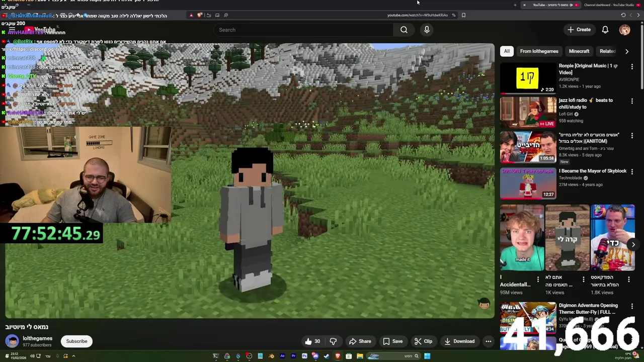This screenshot has height=362, width=644.
Task: Open Digimon Adventure Opening video thumbnail
Action: click(527, 317)
